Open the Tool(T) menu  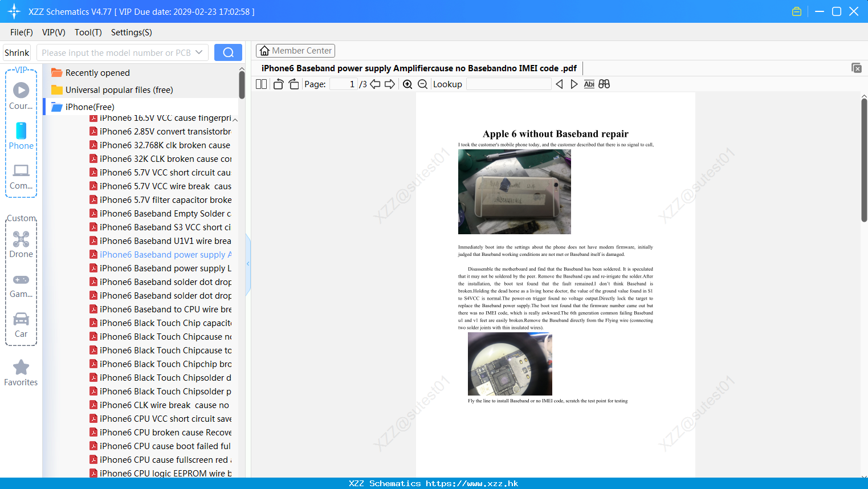[x=88, y=32]
